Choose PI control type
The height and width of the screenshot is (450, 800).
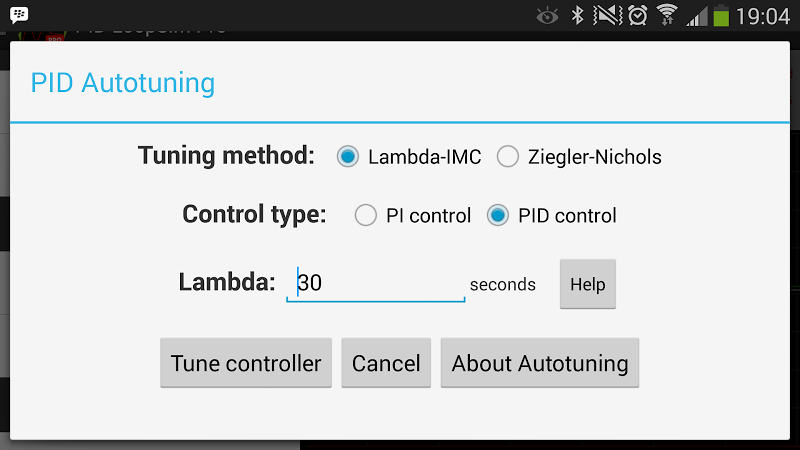(x=366, y=215)
